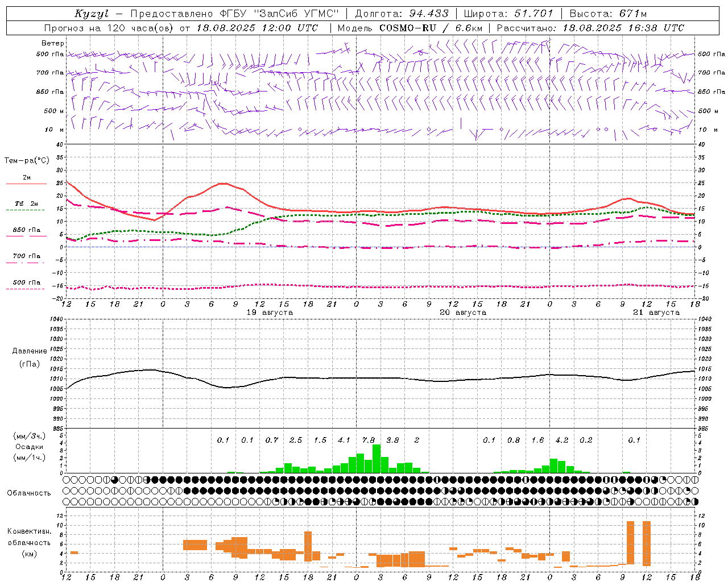Click the computed time "Рассчитано: 18.08.2025 16:38 UTC"
The image size is (728, 582).
590,28
